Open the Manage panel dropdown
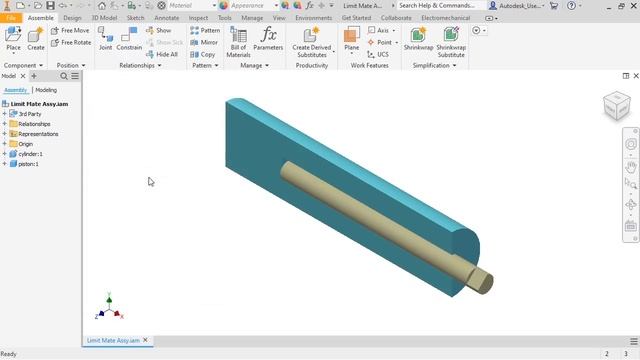 click(254, 65)
